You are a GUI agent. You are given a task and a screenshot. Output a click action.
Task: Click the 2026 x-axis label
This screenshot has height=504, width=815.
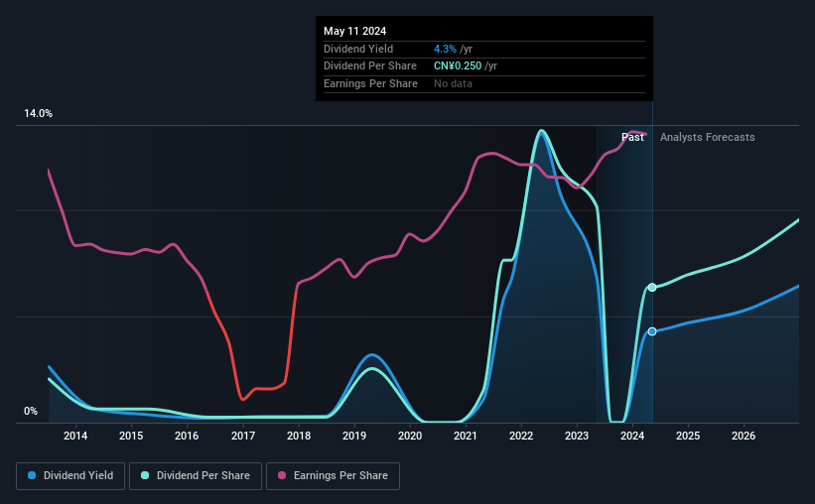(744, 436)
